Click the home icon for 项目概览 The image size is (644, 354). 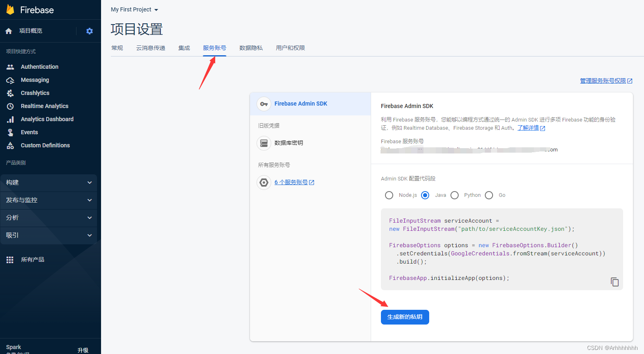click(9, 31)
